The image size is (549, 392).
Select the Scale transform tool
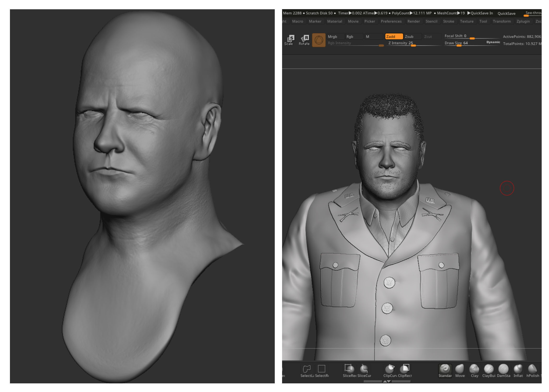(x=289, y=40)
